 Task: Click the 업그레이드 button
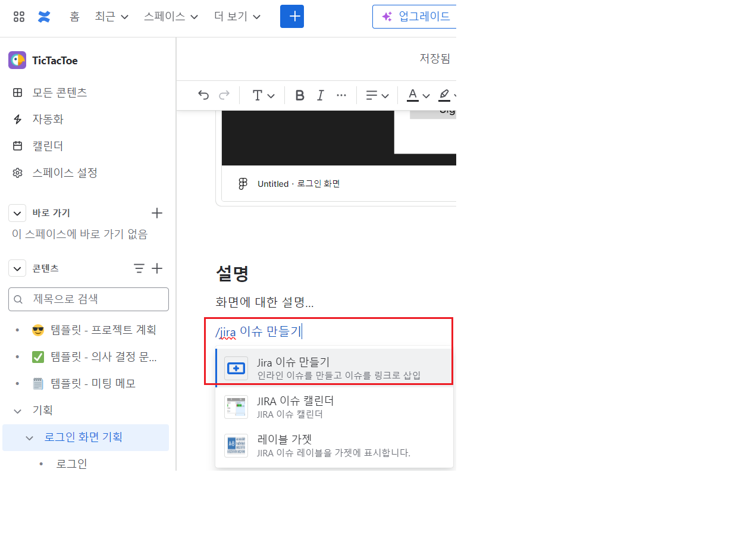[x=415, y=17]
